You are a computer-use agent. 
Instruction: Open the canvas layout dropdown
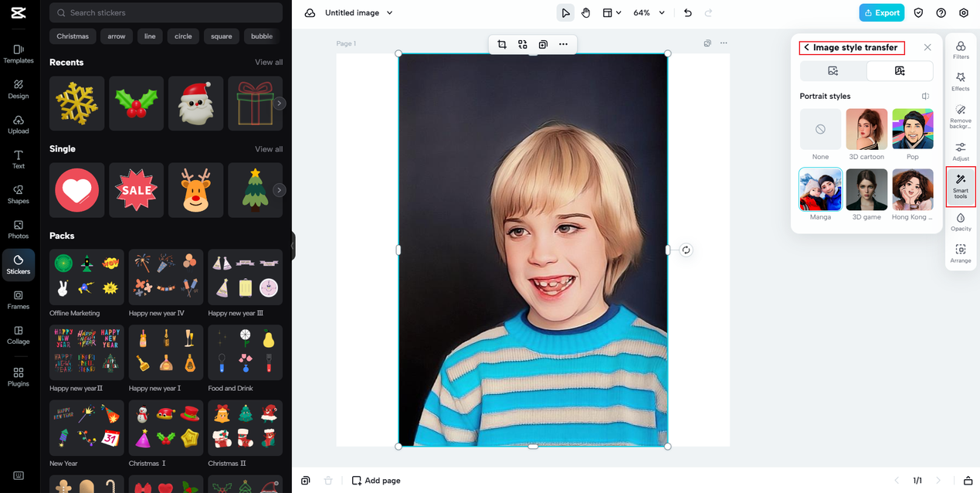pos(612,13)
